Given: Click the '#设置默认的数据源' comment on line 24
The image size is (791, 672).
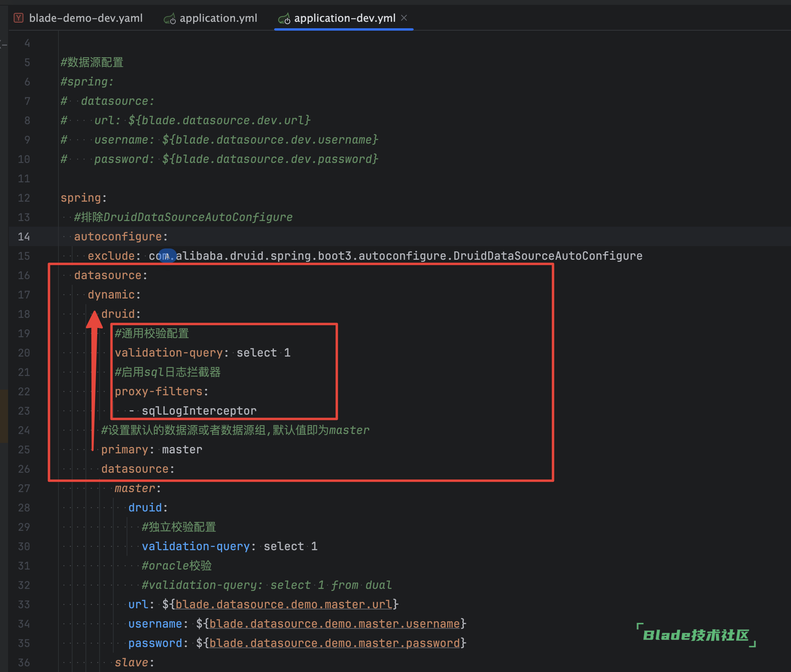Looking at the screenshot, I should click(x=235, y=430).
